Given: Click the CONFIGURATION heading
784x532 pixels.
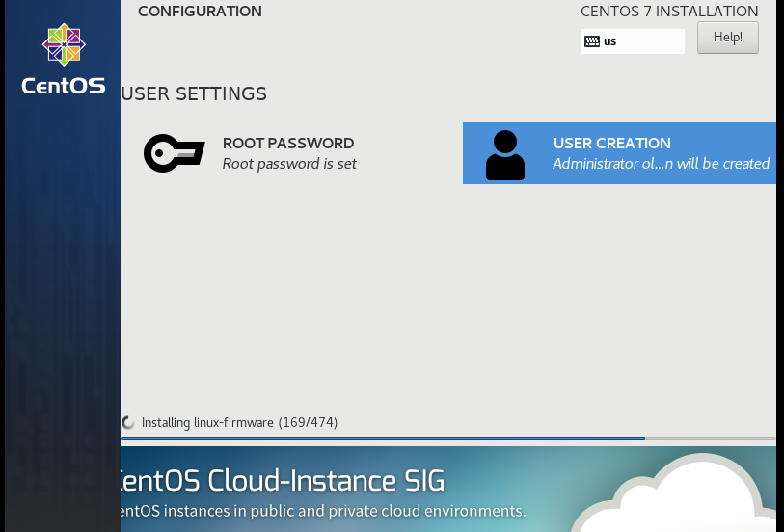Looking at the screenshot, I should coord(200,11).
